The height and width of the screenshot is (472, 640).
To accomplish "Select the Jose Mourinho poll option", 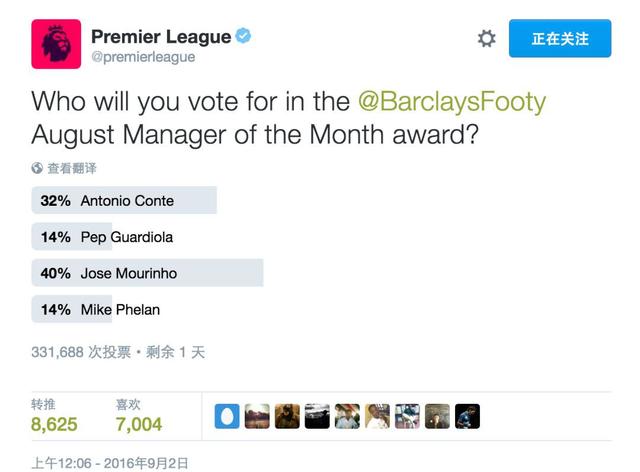I will pos(147,273).
